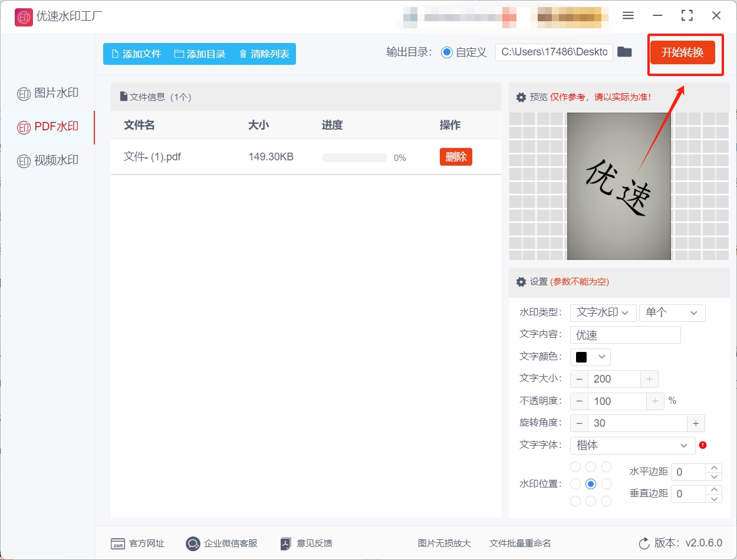Screen dimensions: 737x560
Task: Delete 文件- (1).pdf with 删除 button
Action: (456, 157)
